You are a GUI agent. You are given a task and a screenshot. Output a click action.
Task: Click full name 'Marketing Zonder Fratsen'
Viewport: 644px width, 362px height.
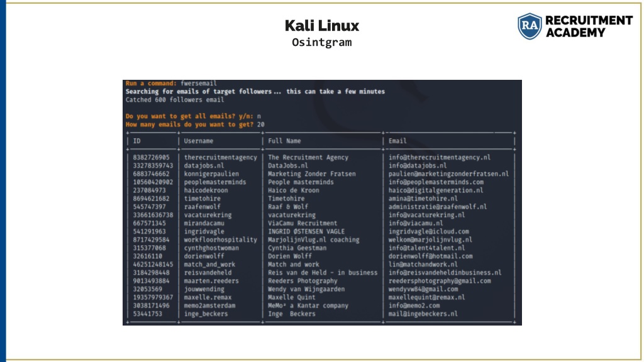(x=312, y=173)
